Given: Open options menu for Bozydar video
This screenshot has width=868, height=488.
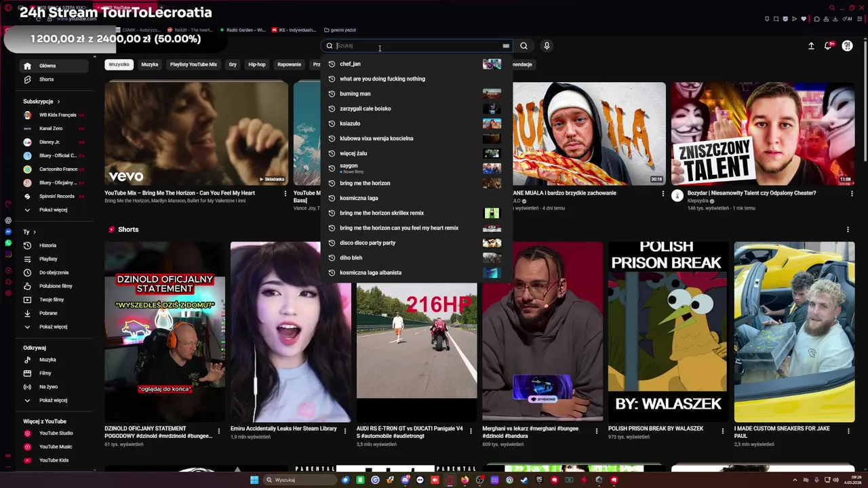Looking at the screenshot, I should tap(852, 193).
